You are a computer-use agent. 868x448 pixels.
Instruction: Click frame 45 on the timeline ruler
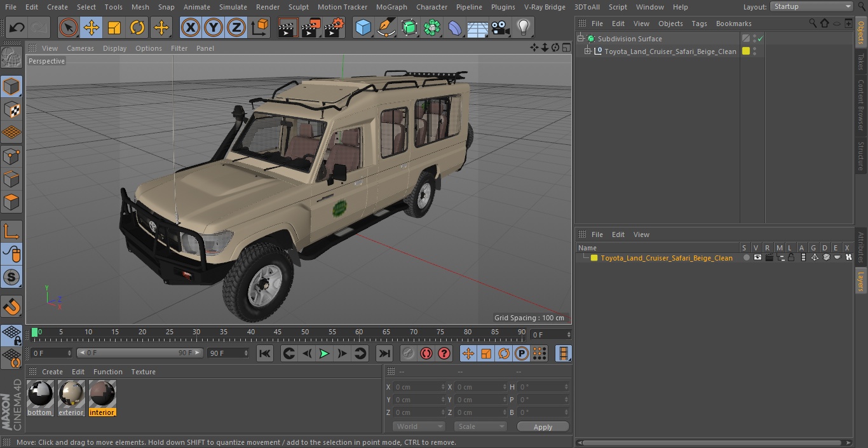278,332
